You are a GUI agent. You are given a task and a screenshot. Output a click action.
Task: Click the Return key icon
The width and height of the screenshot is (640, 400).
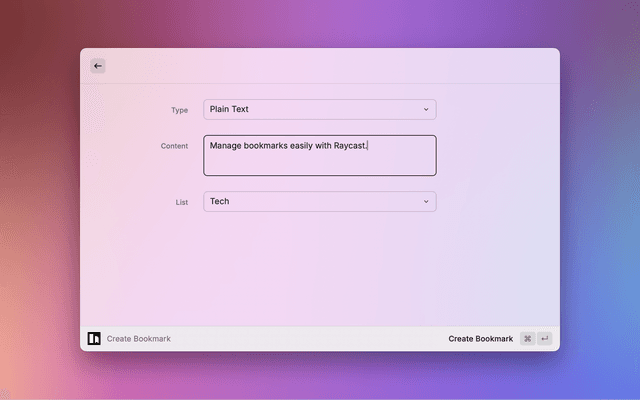544,339
